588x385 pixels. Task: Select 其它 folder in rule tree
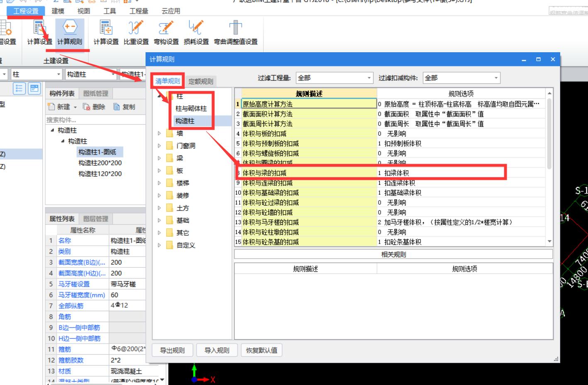(182, 233)
